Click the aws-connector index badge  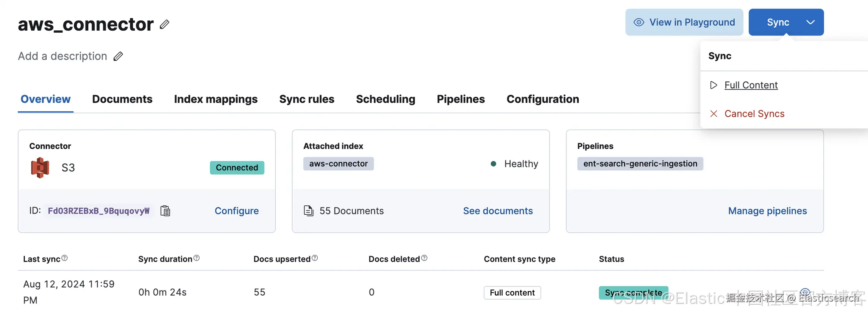coord(338,164)
